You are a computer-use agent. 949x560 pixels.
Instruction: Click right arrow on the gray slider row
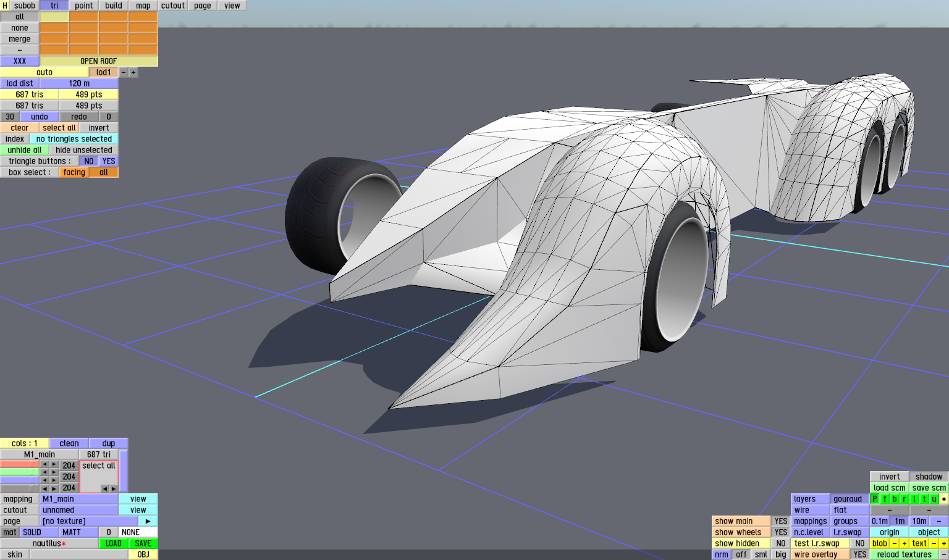[x=54, y=488]
